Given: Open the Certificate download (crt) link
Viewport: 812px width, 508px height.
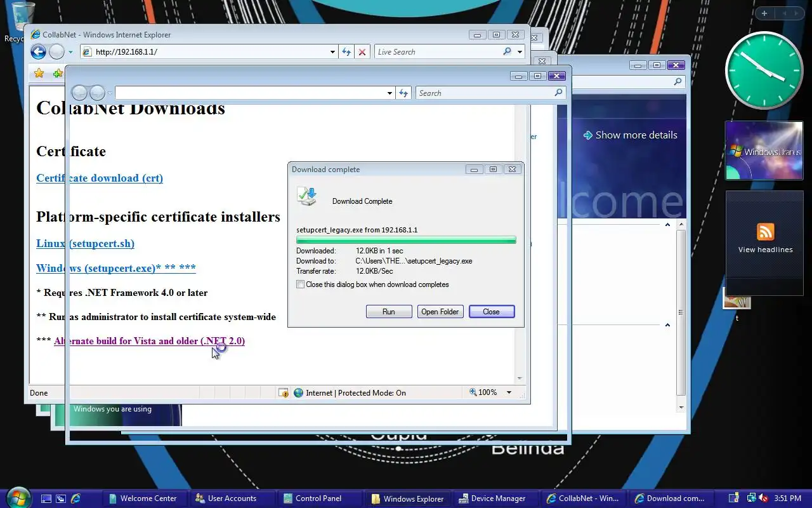Looking at the screenshot, I should tap(100, 178).
